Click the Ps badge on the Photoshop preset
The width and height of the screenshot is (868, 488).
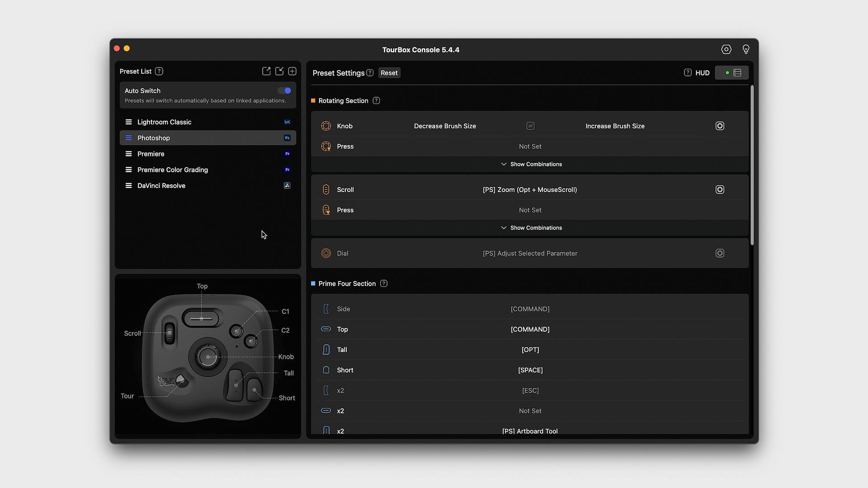[x=287, y=138]
